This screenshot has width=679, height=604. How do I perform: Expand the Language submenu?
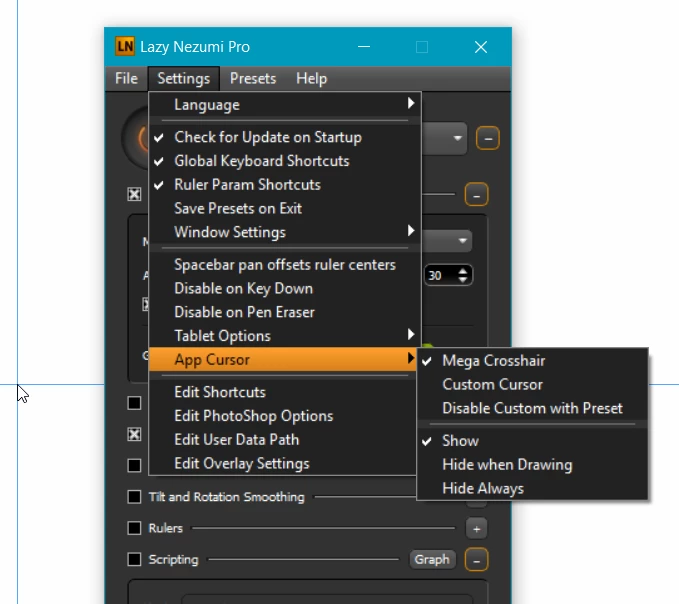285,104
